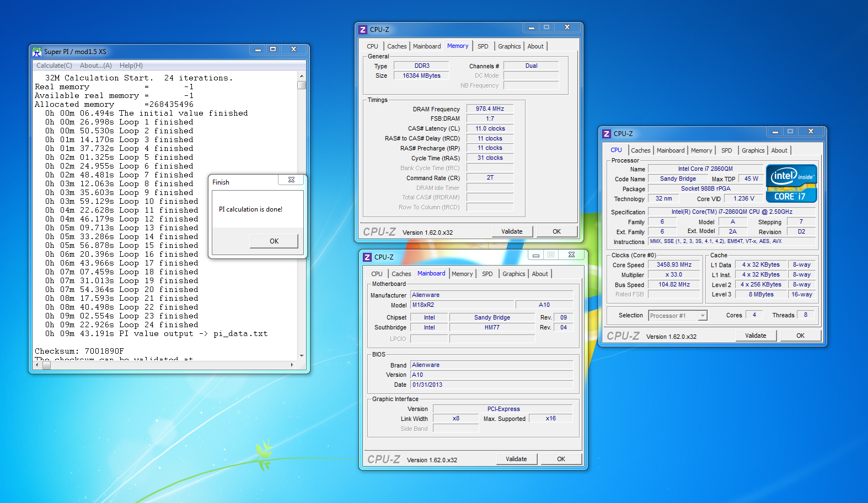Image resolution: width=868 pixels, height=503 pixels.
Task: Click the CAS# Latency value 11.0 clocks
Action: [x=490, y=129]
